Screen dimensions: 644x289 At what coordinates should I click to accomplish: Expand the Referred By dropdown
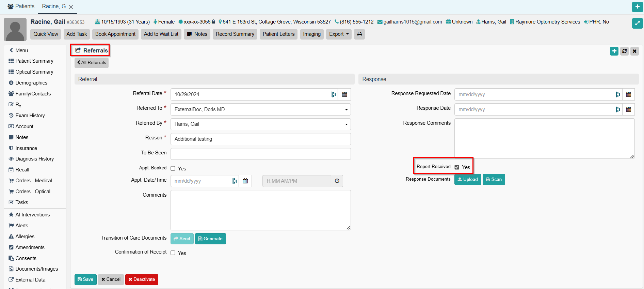click(260, 124)
